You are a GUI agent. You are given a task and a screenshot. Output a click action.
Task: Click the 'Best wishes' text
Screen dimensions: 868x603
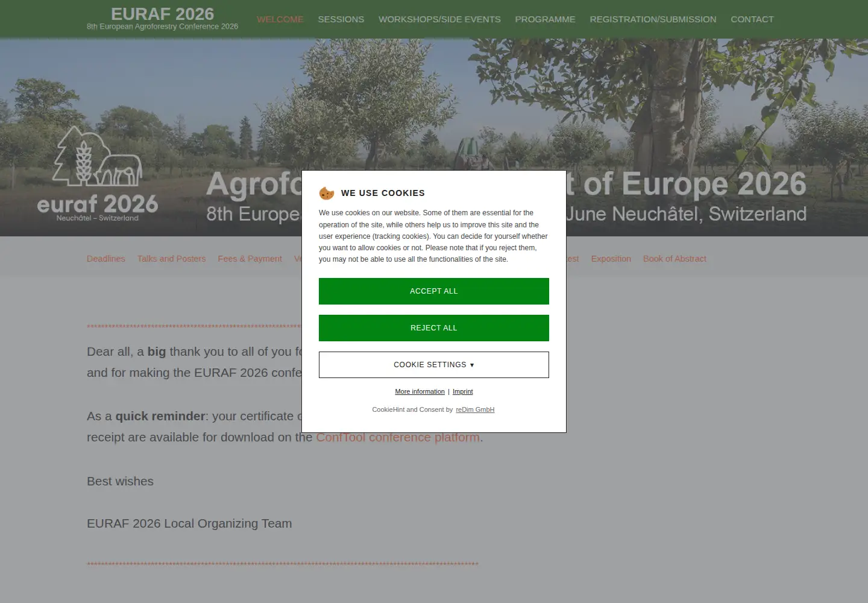pyautogui.click(x=120, y=481)
